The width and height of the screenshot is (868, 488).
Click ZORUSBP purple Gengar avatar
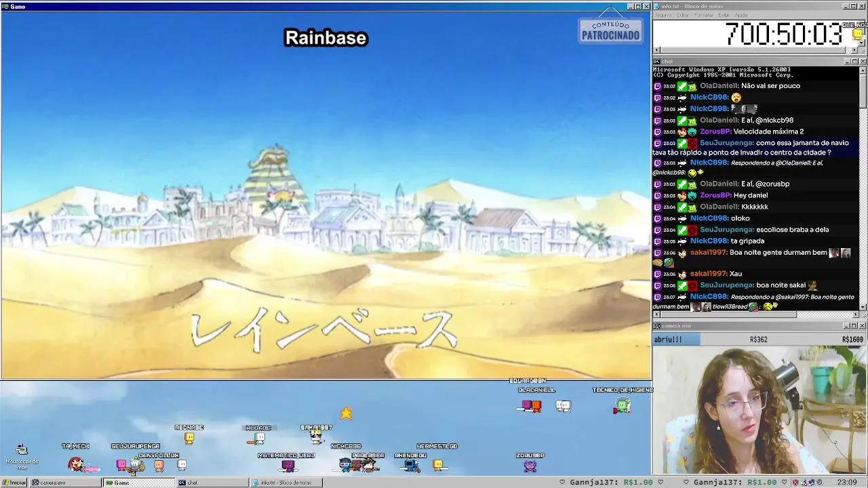coord(530,465)
